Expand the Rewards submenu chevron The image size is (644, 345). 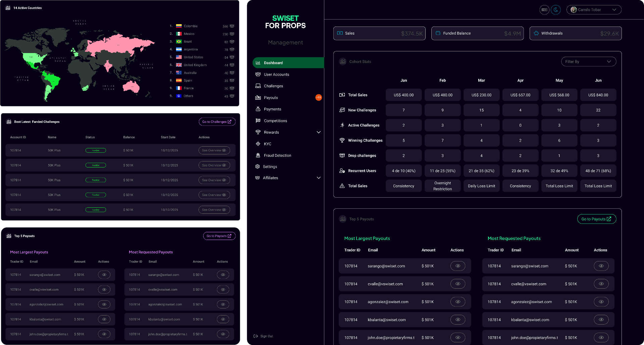coord(319,132)
